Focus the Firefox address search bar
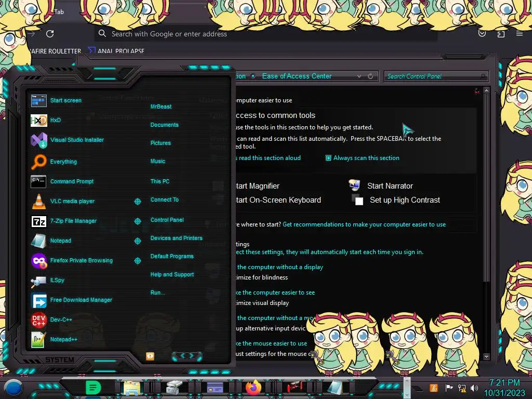 [x=265, y=34]
